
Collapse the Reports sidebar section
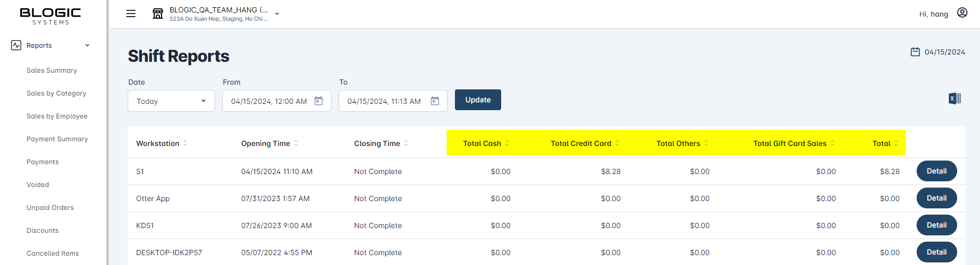pyautogui.click(x=87, y=45)
